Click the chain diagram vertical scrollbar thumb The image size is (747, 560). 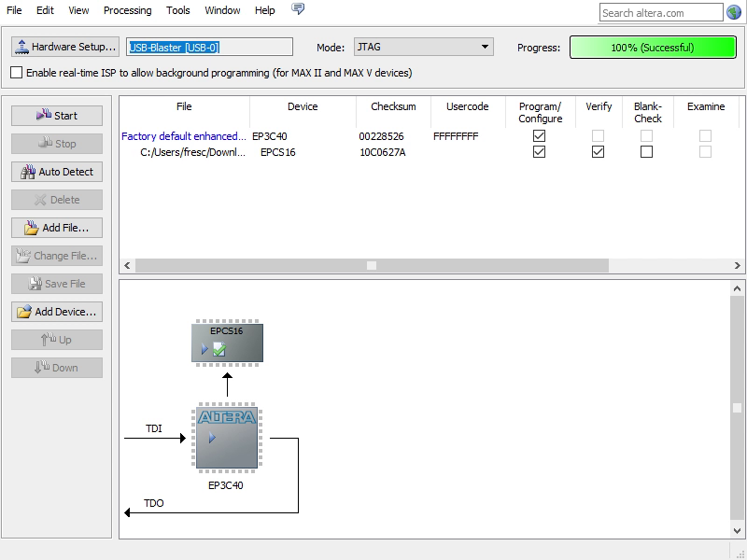click(x=737, y=408)
